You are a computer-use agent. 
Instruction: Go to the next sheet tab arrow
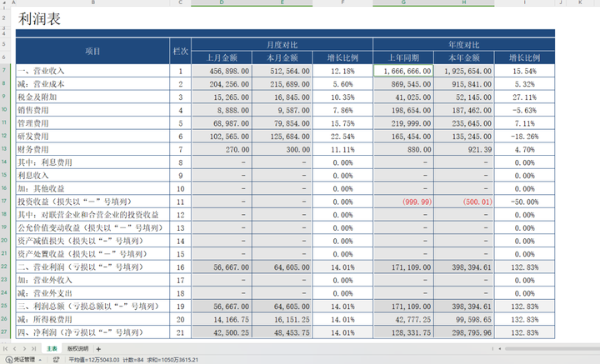click(24, 349)
